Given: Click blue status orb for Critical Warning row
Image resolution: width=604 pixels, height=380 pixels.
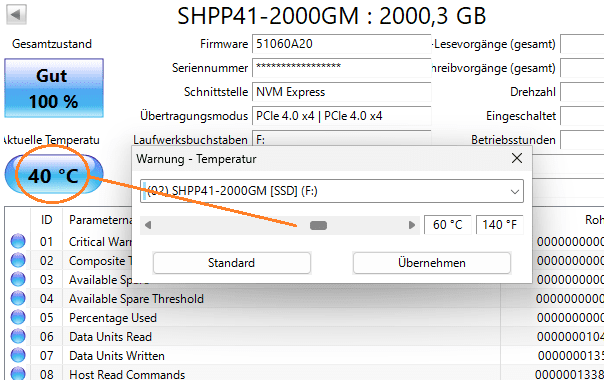Looking at the screenshot, I should pyautogui.click(x=18, y=241).
